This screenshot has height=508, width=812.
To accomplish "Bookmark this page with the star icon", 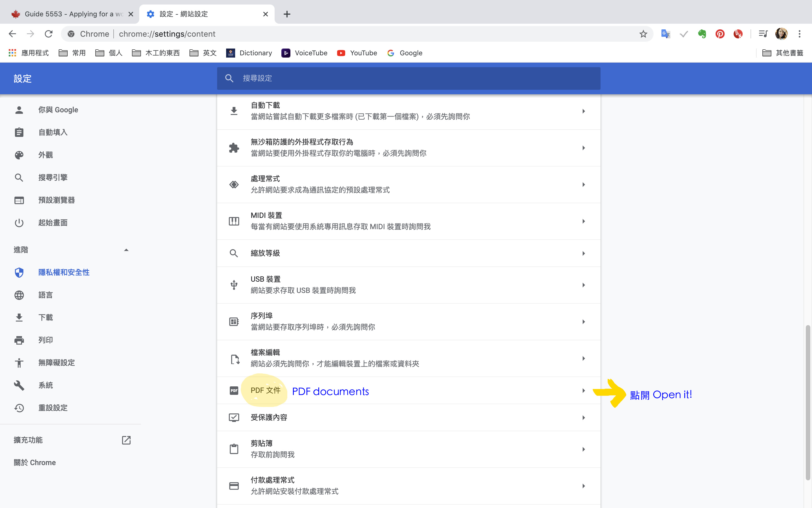I will click(x=643, y=34).
